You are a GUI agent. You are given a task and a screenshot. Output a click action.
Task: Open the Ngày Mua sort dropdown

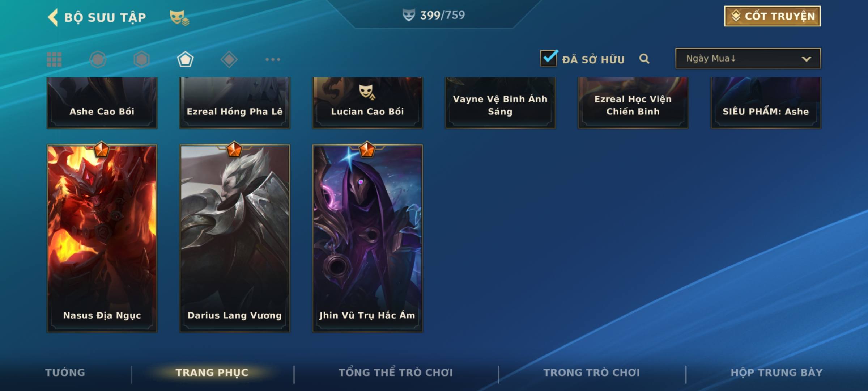pyautogui.click(x=748, y=58)
